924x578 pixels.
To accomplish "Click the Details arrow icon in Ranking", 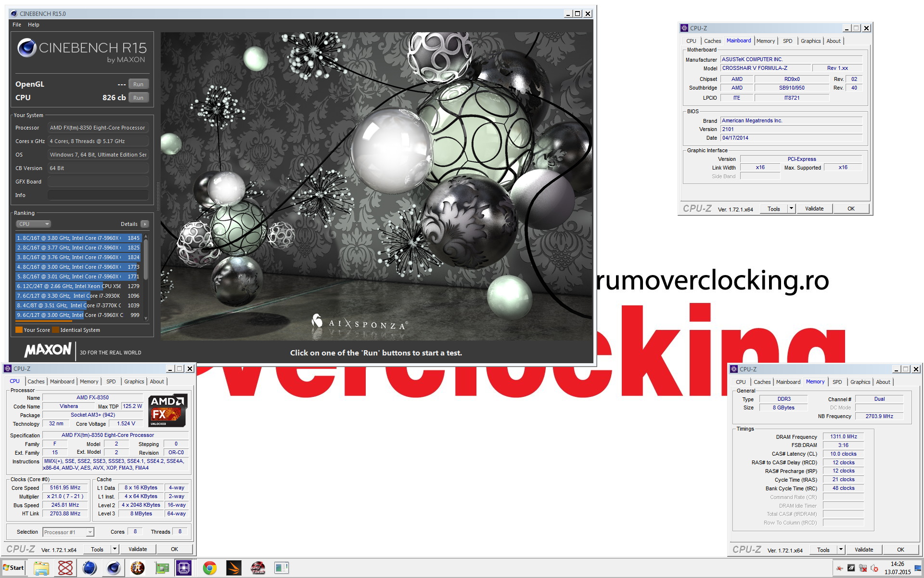I will pos(144,224).
